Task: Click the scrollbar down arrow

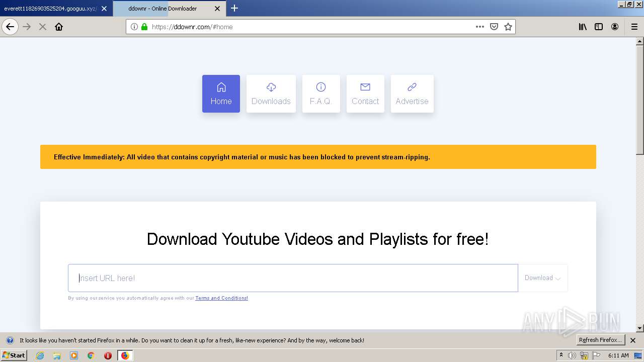Action: coord(640,328)
